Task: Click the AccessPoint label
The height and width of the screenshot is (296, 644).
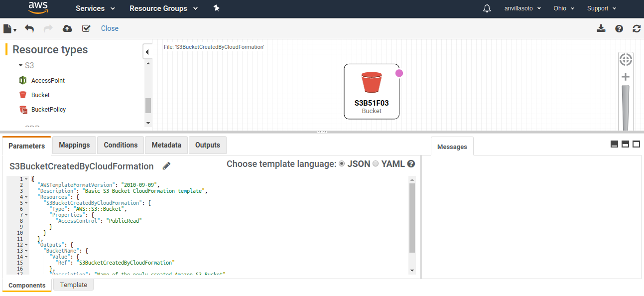Action: 48,80
